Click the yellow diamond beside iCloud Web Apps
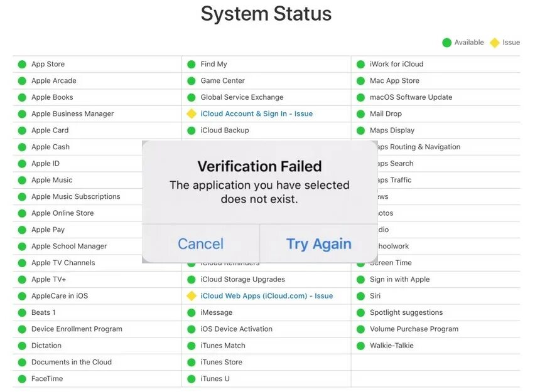Image resolution: width=535 pixels, height=392 pixels. (192, 296)
